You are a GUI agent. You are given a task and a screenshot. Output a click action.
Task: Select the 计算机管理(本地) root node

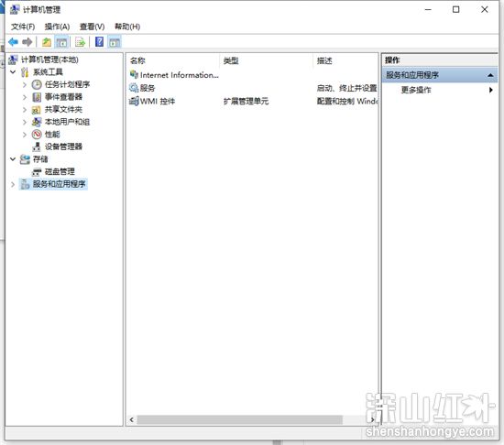pyautogui.click(x=49, y=60)
